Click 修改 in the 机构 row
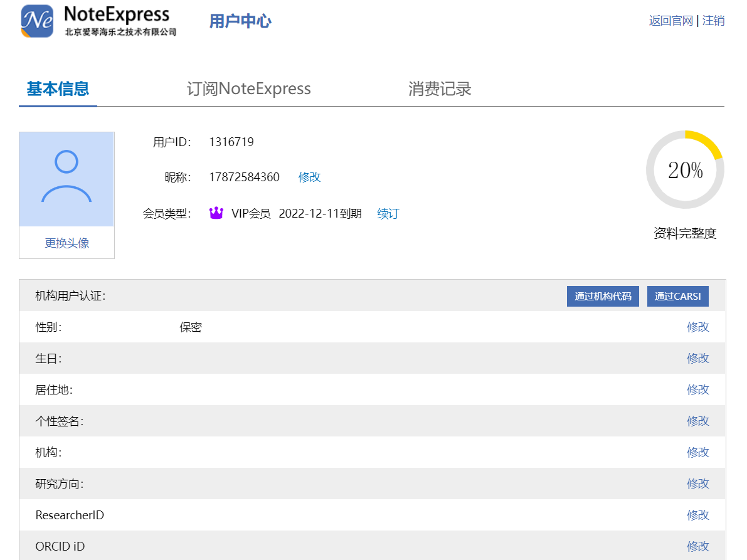Screen dimensions: 747x560 pos(698,452)
